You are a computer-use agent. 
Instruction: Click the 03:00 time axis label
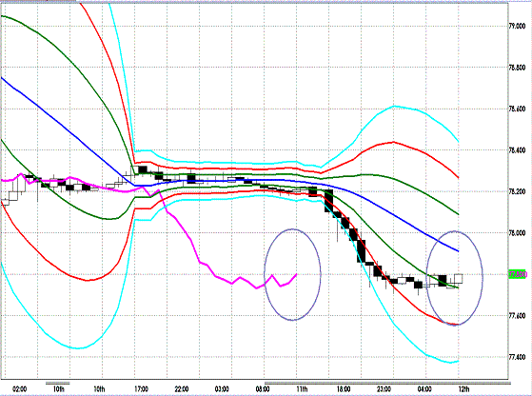[222, 389]
